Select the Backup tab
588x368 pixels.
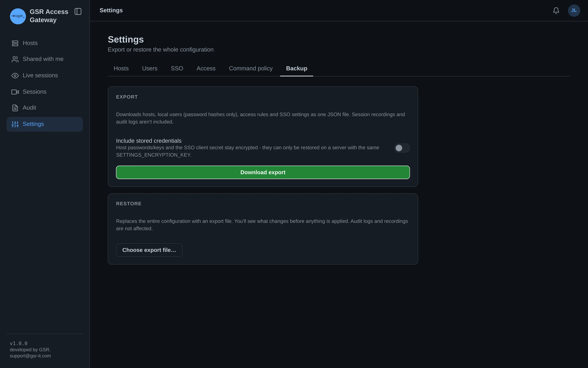click(x=296, y=68)
